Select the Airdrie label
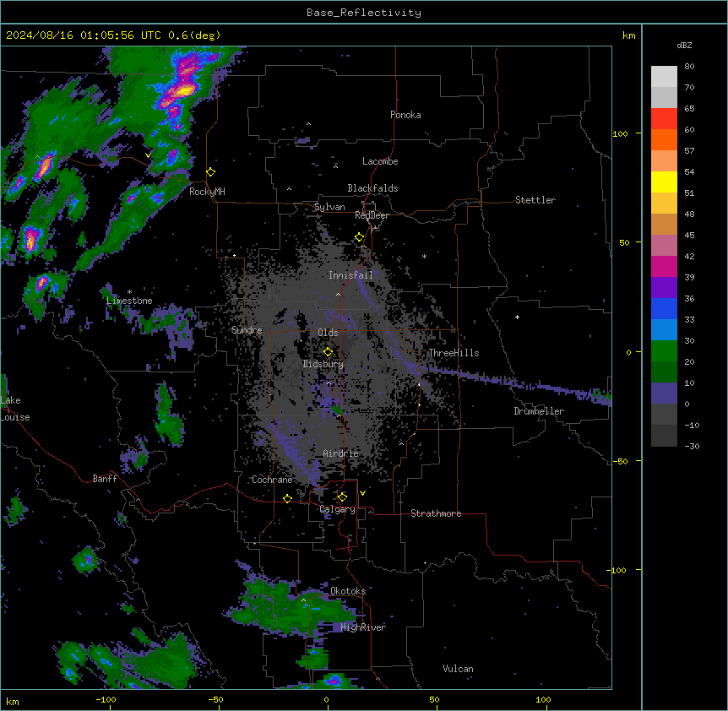Image resolution: width=728 pixels, height=711 pixels. click(x=341, y=453)
